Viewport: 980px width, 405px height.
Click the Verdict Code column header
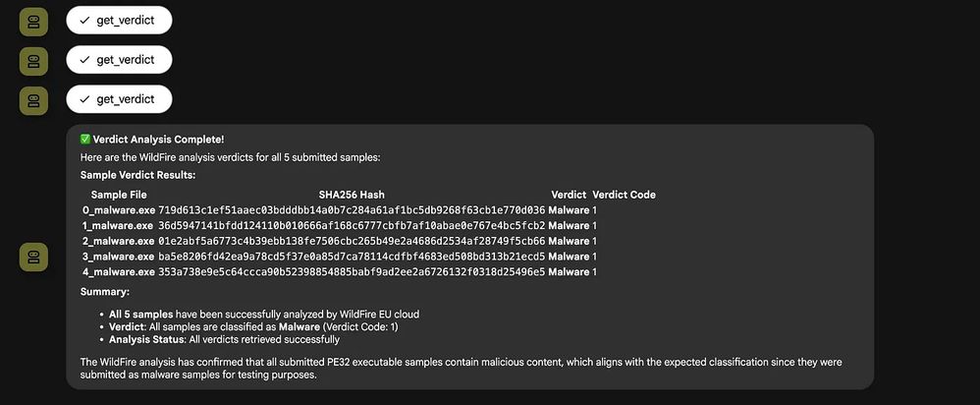pos(624,195)
